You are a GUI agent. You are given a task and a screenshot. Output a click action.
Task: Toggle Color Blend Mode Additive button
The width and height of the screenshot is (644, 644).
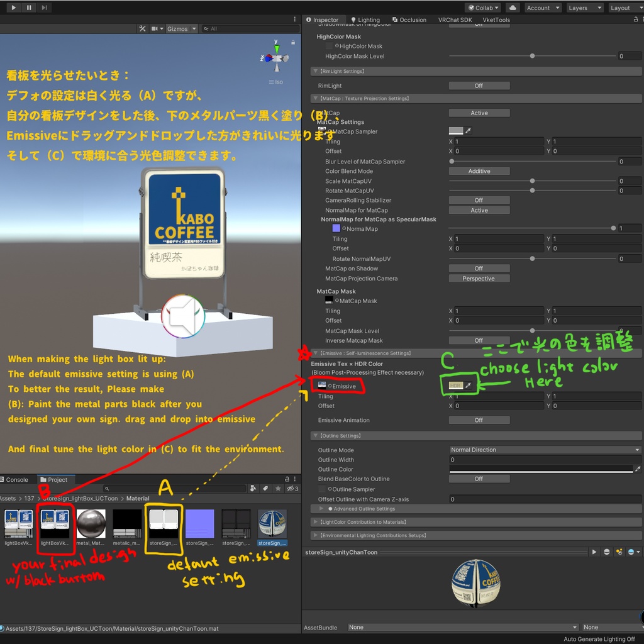[479, 171]
